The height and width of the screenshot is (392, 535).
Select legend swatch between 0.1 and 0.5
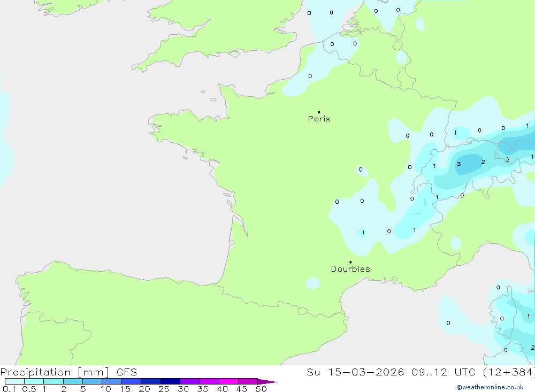point(14,381)
